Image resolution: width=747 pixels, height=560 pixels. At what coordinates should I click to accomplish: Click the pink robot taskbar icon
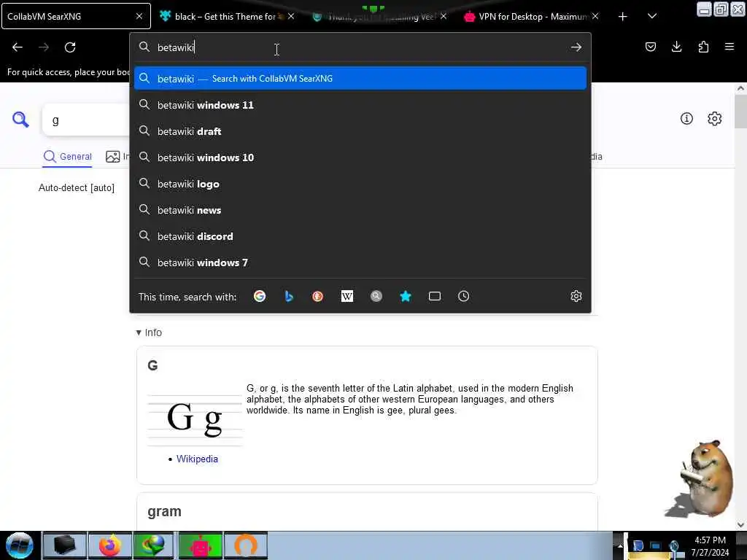pyautogui.click(x=200, y=545)
